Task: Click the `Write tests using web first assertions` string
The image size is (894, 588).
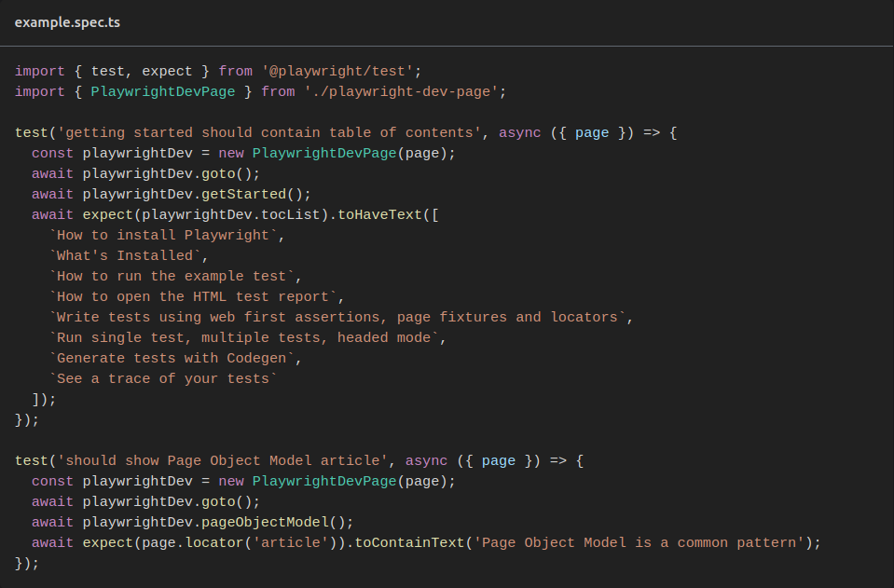Action: 337,318
